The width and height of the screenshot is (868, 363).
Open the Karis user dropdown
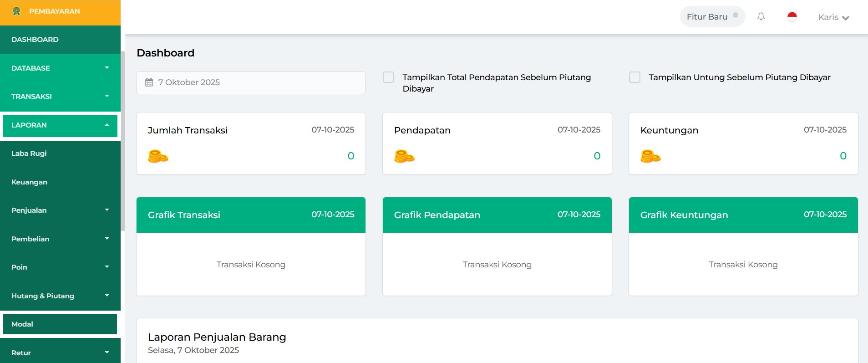click(x=833, y=17)
